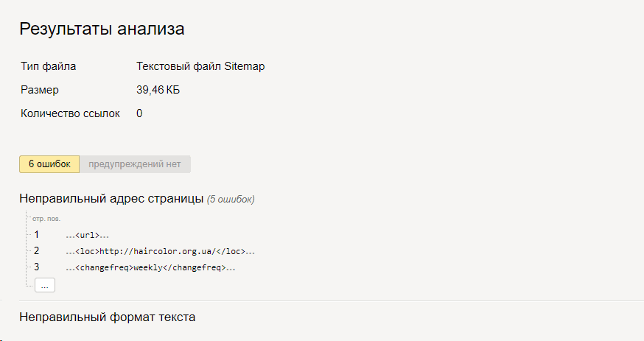Expand remaining error lines with the ellipsis button
Image resolution: width=644 pixels, height=341 pixels.
(x=45, y=285)
